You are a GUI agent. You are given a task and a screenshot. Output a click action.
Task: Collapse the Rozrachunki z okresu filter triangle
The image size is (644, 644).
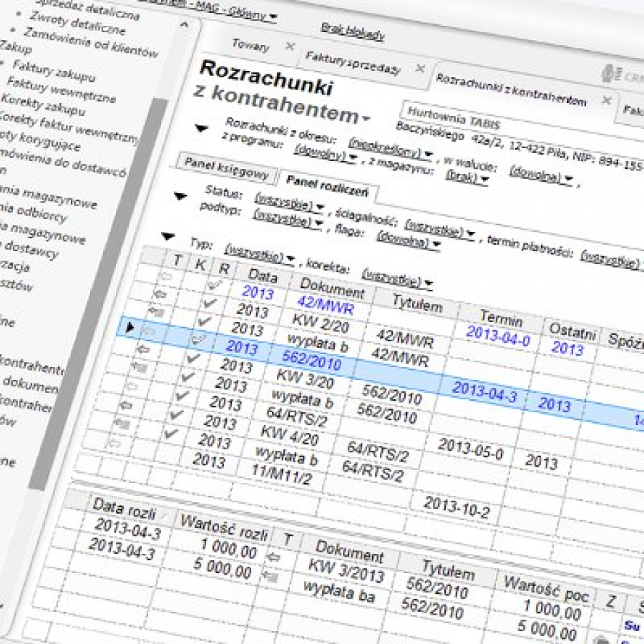(202, 128)
